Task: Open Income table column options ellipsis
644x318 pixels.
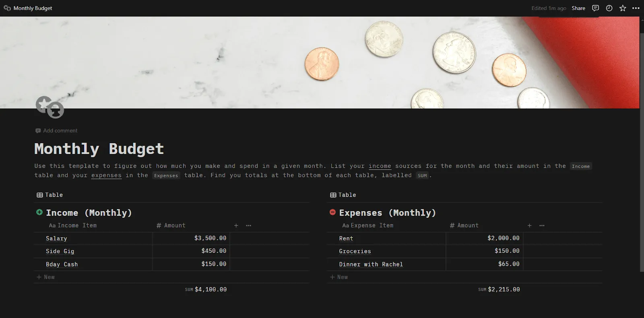Action: click(x=249, y=226)
